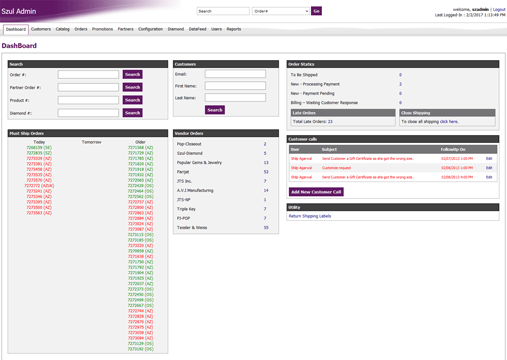Click the Szul Admin logo title
Image resolution: width=507 pixels, height=360 pixels.
[19, 11]
